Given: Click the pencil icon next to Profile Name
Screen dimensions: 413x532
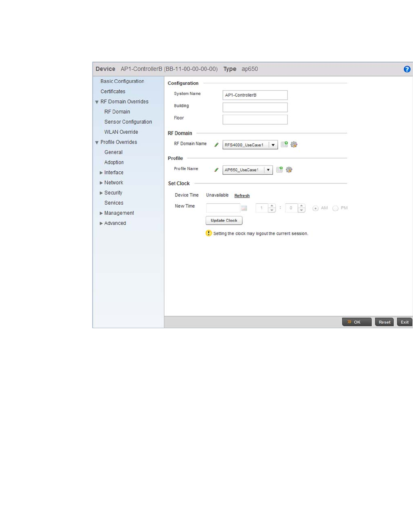Looking at the screenshot, I should click(x=216, y=170).
